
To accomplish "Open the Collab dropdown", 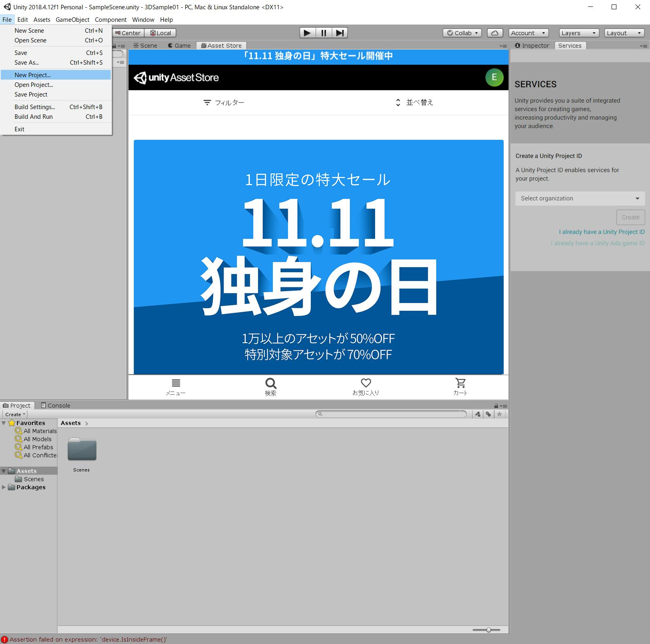I will (462, 33).
